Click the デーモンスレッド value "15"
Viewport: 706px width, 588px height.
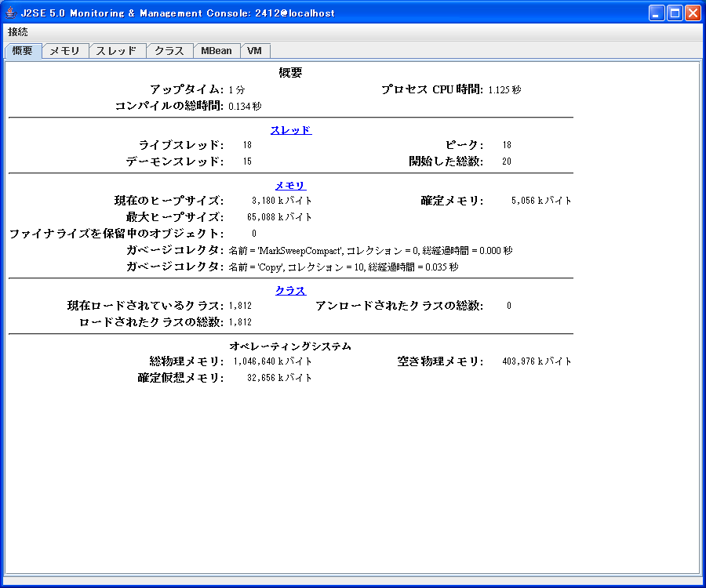click(x=247, y=162)
